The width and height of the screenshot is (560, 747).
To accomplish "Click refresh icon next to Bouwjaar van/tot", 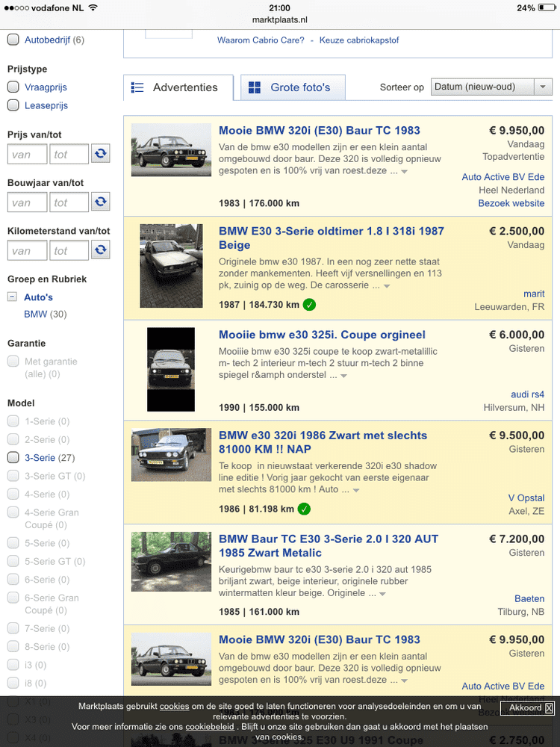I will tap(100, 202).
